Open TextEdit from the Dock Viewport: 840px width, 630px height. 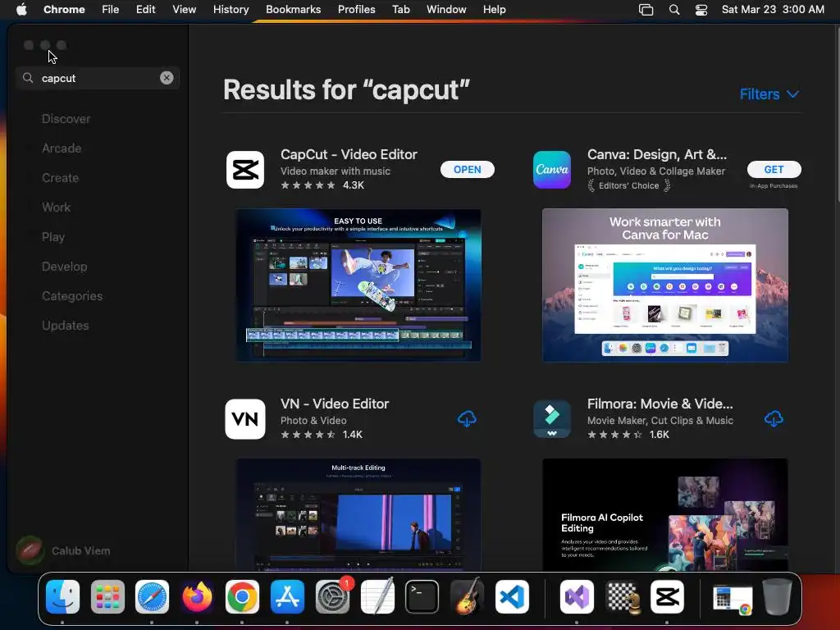(x=377, y=597)
